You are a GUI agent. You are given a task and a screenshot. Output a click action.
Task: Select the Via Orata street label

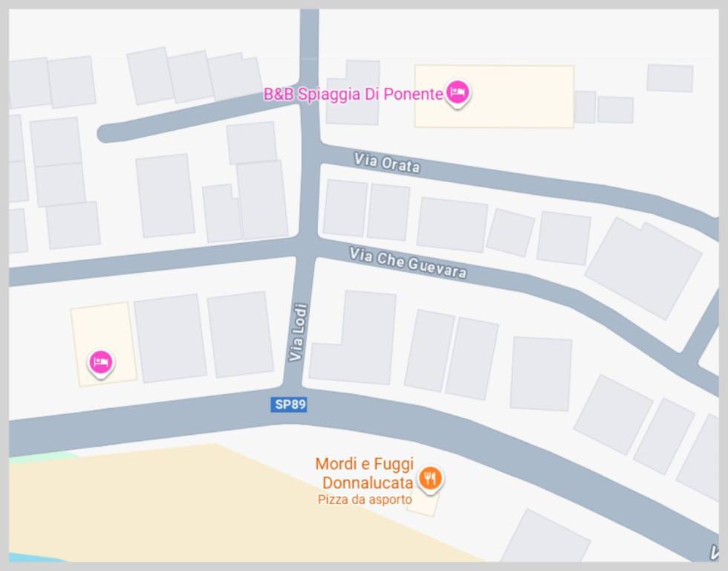coord(387,163)
